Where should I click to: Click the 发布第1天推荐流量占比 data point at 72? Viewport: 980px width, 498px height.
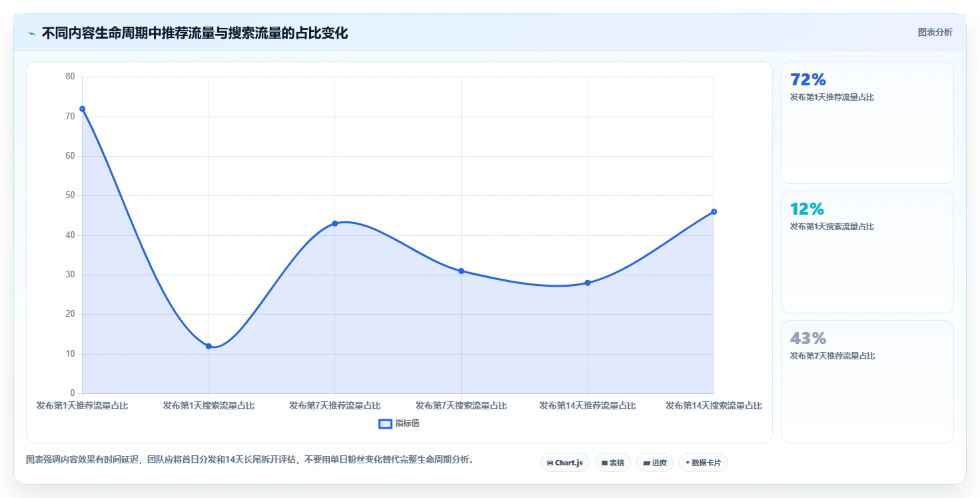pos(82,109)
